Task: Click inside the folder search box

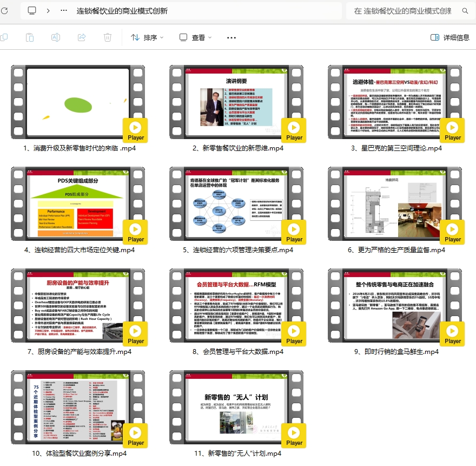Action: (x=403, y=10)
